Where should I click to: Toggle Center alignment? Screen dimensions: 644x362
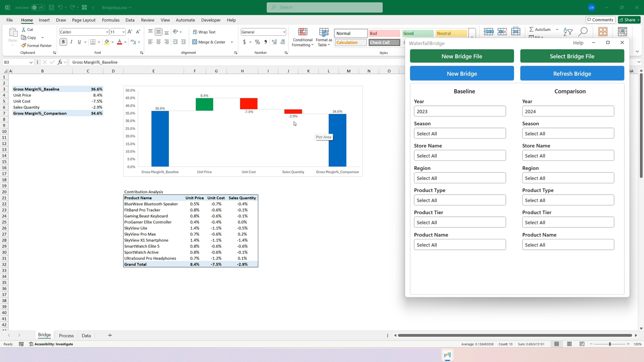pos(158,42)
